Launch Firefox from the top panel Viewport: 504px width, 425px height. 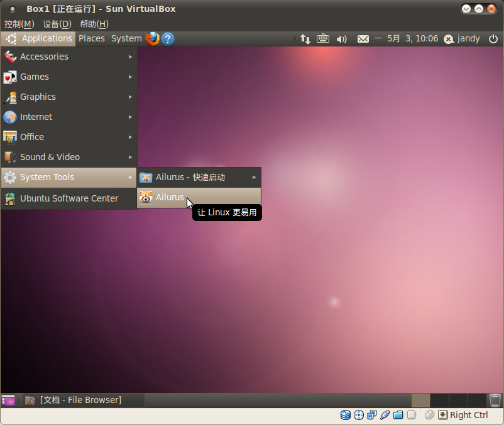click(153, 39)
